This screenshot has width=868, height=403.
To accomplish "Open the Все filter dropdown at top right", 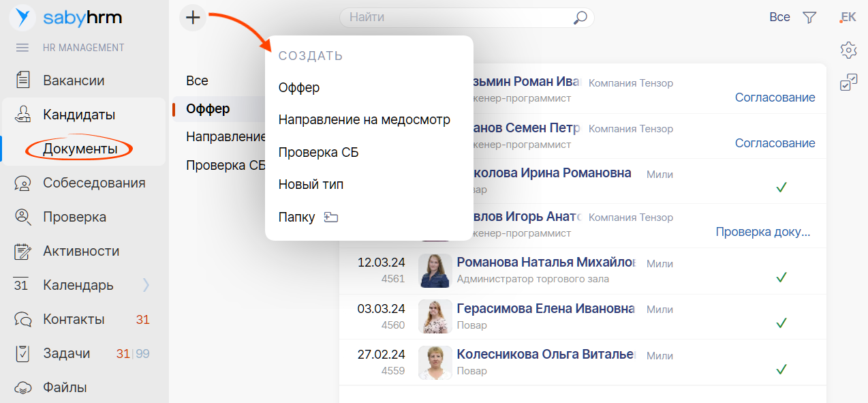I will [779, 17].
